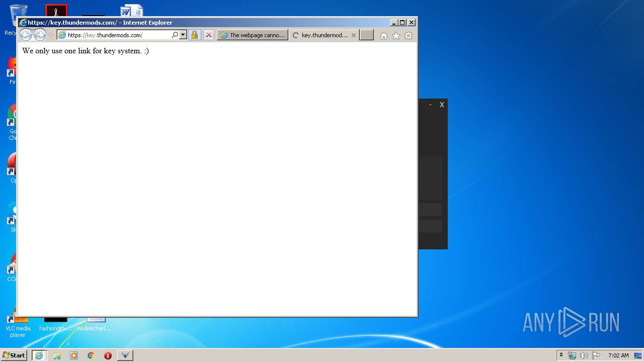Click the Internet Explorer Forward arrow
The height and width of the screenshot is (362, 644).
pyautogui.click(x=40, y=35)
